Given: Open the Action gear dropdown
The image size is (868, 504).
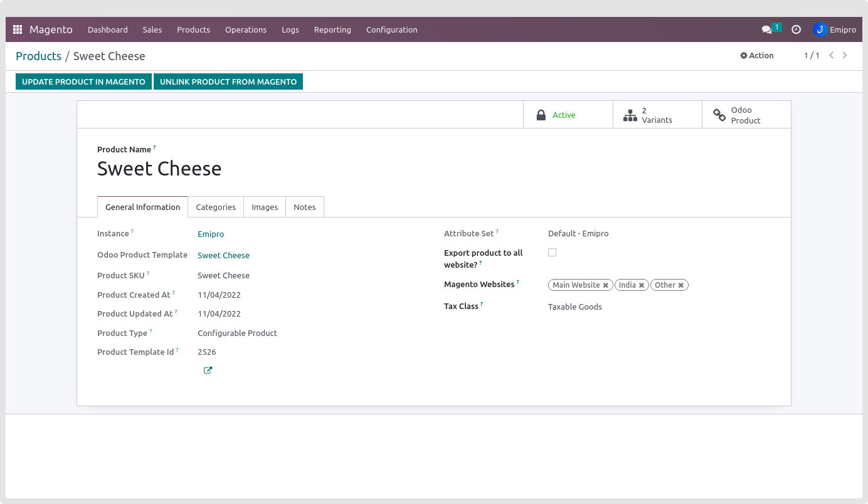Looking at the screenshot, I should coord(757,56).
